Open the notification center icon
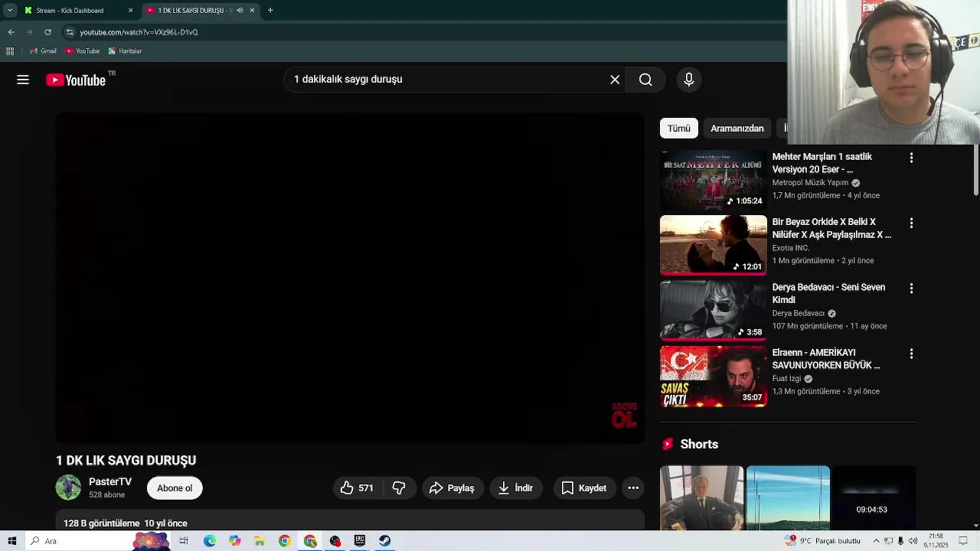The width and height of the screenshot is (980, 551). [963, 541]
